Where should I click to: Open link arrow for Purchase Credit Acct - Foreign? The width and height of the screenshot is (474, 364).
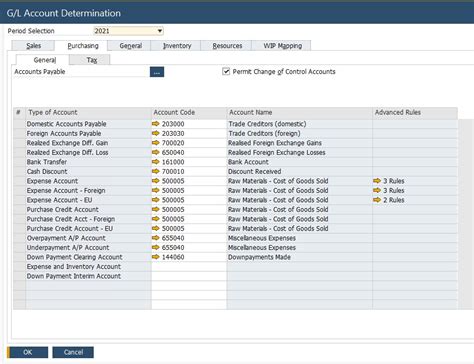click(x=156, y=219)
